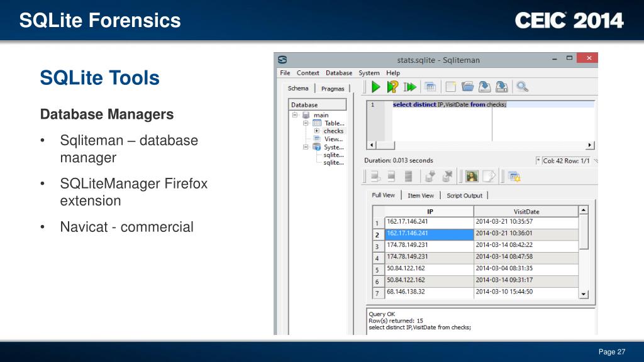Click the main database icon in the tree

[x=306, y=115]
